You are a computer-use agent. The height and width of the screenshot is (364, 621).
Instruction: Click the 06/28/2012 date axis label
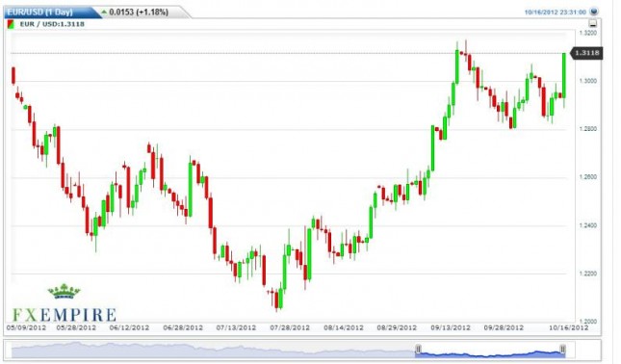pyautogui.click(x=183, y=328)
